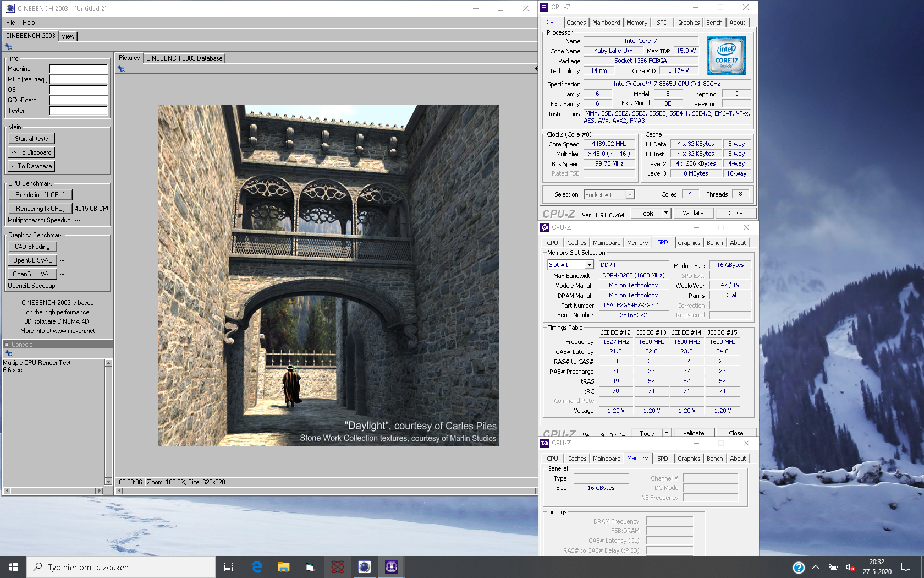
Task: Open Microsoft Edge from the taskbar
Action: (257, 567)
